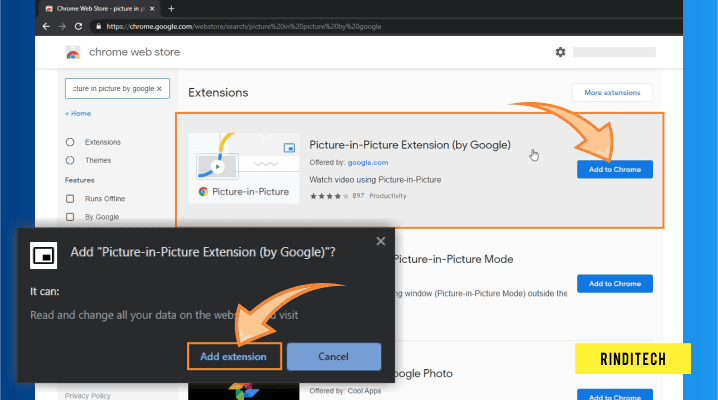
Task: Open the Productivity category label
Action: tap(388, 196)
